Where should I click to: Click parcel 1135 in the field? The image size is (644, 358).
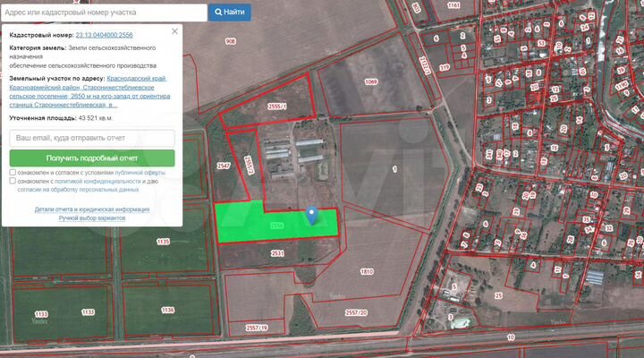pyautogui.click(x=163, y=242)
